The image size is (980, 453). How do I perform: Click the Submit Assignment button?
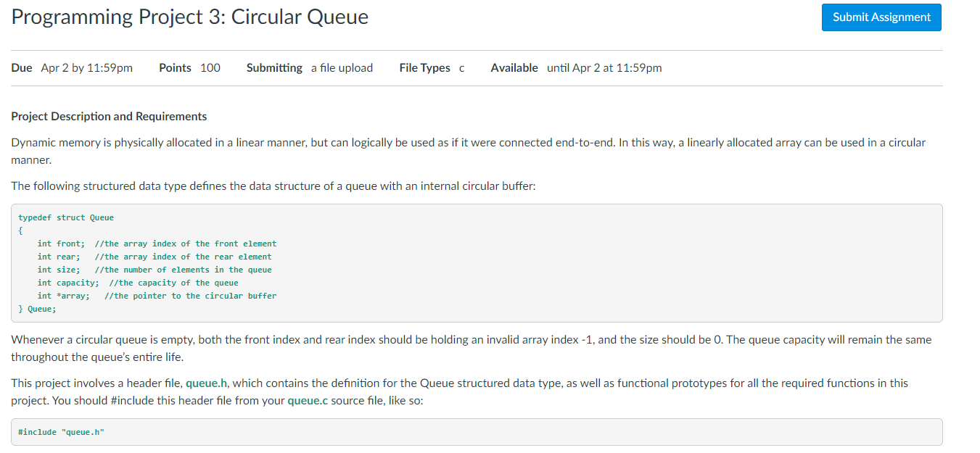point(881,17)
